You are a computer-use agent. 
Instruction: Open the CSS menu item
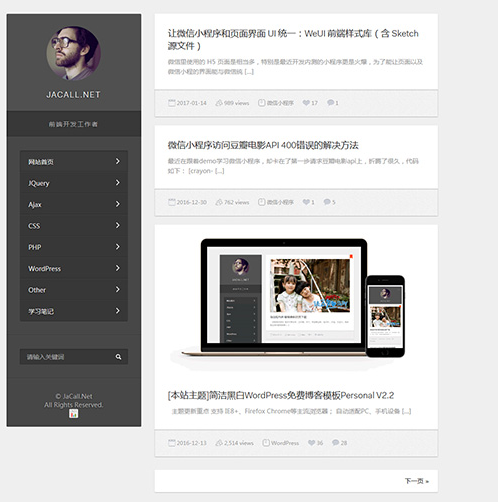[74, 226]
